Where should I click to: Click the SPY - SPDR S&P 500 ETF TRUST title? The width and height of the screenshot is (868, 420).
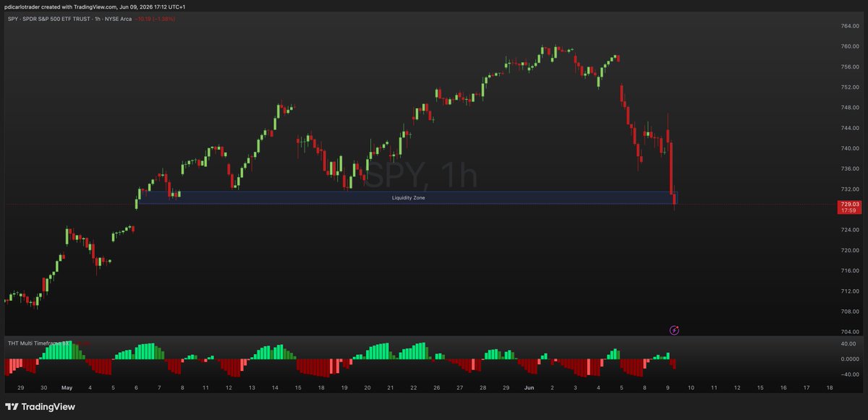point(69,18)
